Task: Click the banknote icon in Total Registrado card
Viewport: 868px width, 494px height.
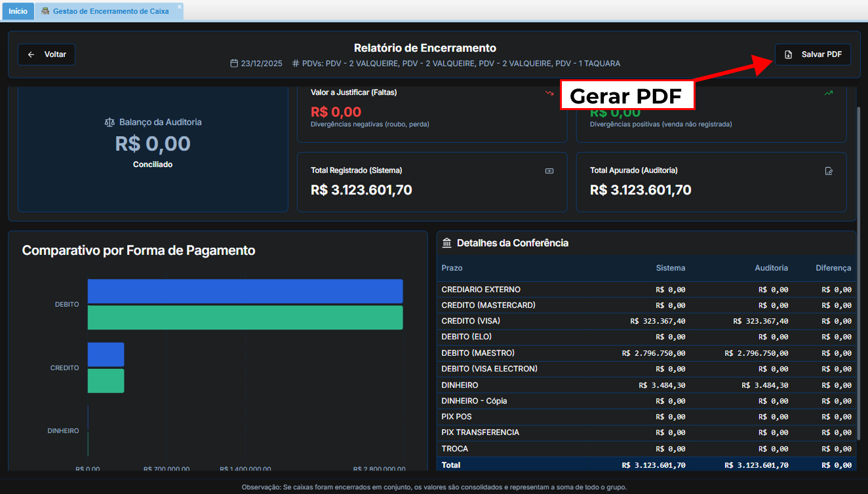Action: (x=549, y=171)
